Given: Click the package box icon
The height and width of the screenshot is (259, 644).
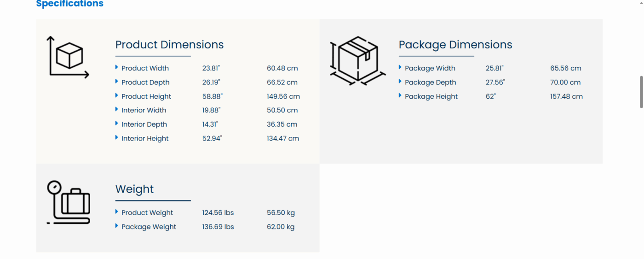Looking at the screenshot, I should click(357, 60).
